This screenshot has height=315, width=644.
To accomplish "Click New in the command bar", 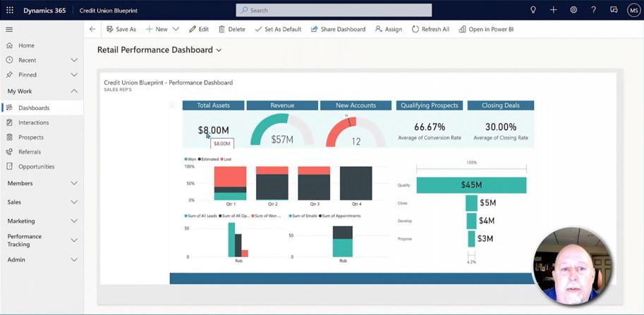I will [157, 29].
